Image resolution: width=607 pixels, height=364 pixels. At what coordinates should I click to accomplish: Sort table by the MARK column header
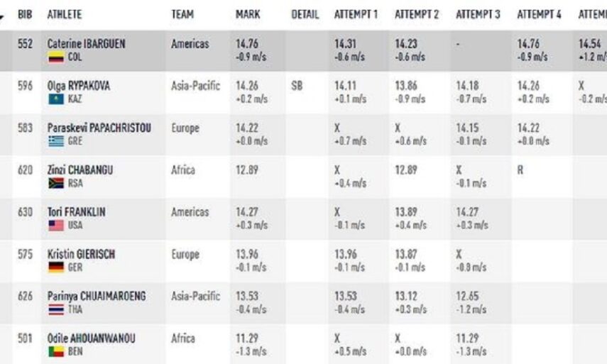coord(247,15)
